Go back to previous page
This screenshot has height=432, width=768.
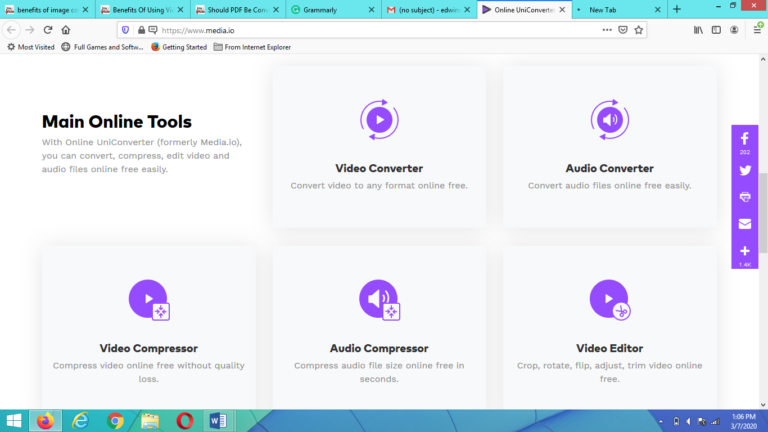11,30
